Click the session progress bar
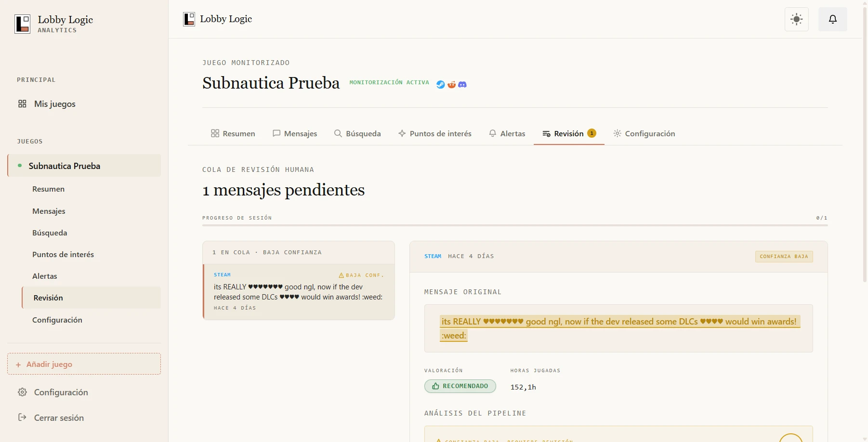 pos(515,225)
